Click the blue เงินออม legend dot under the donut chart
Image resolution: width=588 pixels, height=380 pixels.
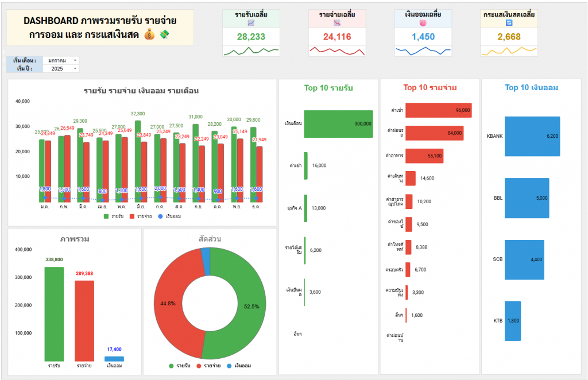coord(229,366)
